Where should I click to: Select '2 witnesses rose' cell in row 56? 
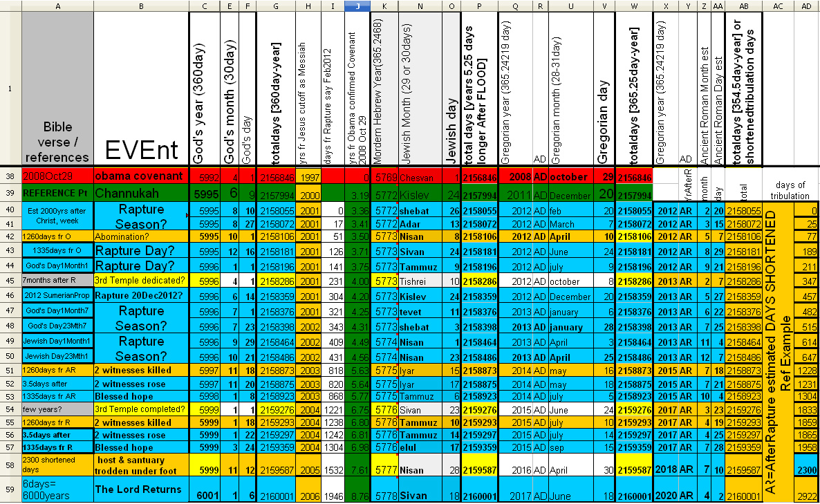pos(141,435)
